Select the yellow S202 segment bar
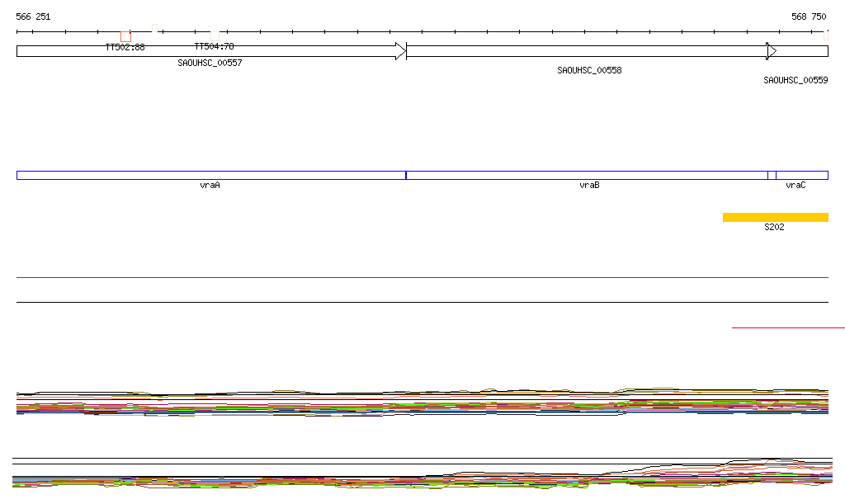This screenshot has height=504, width=845. pyautogui.click(x=775, y=217)
